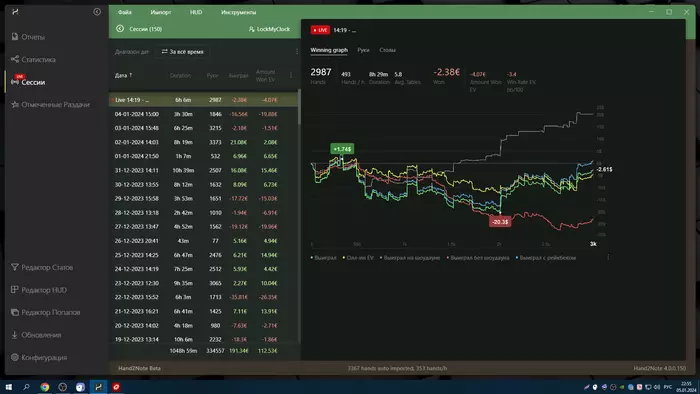Click the +1.74$ chart peak marker
The height and width of the screenshot is (394, 700).
point(342,149)
